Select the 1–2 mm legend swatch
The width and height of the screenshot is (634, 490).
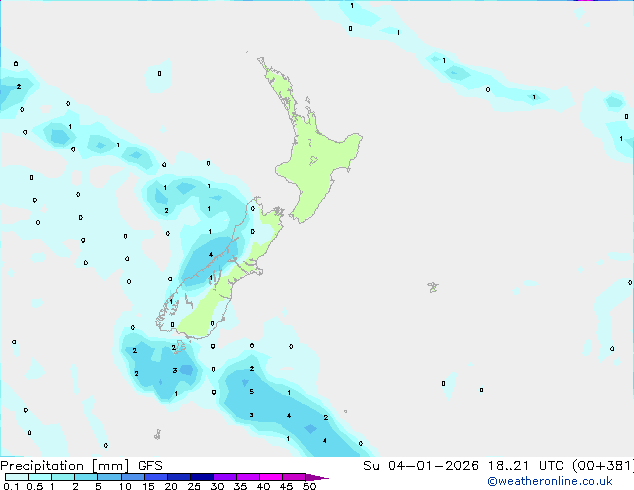[63, 477]
